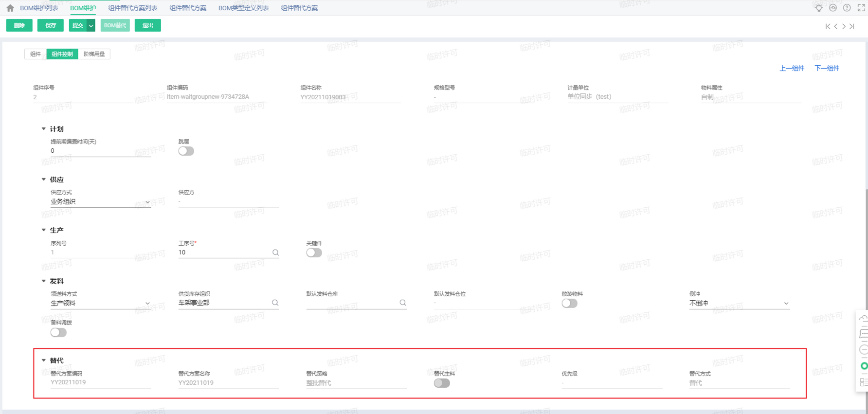Open the cloud icon in top bar

point(833,8)
